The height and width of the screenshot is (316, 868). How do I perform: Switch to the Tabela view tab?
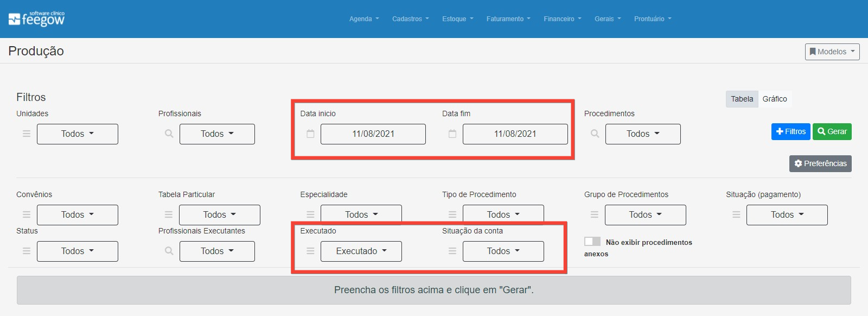(742, 99)
